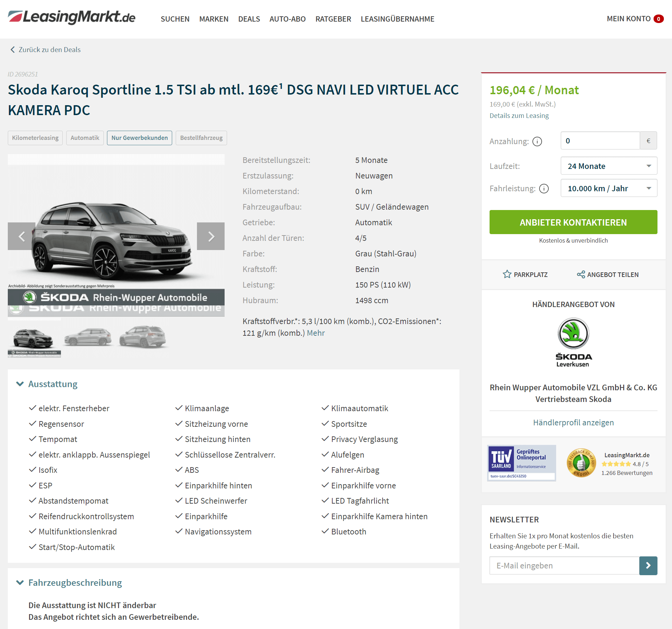Select third thumbnail rear view
Viewport: 672px width, 629px height.
[x=142, y=337]
